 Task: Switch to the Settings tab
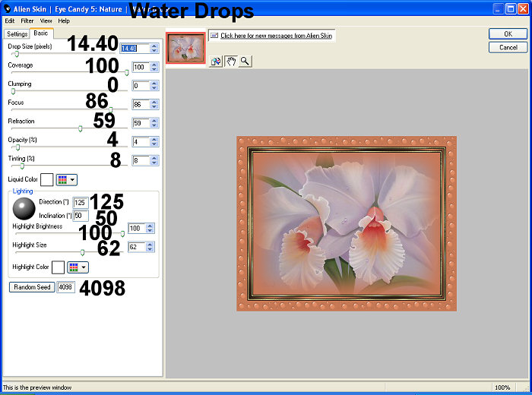coord(17,34)
